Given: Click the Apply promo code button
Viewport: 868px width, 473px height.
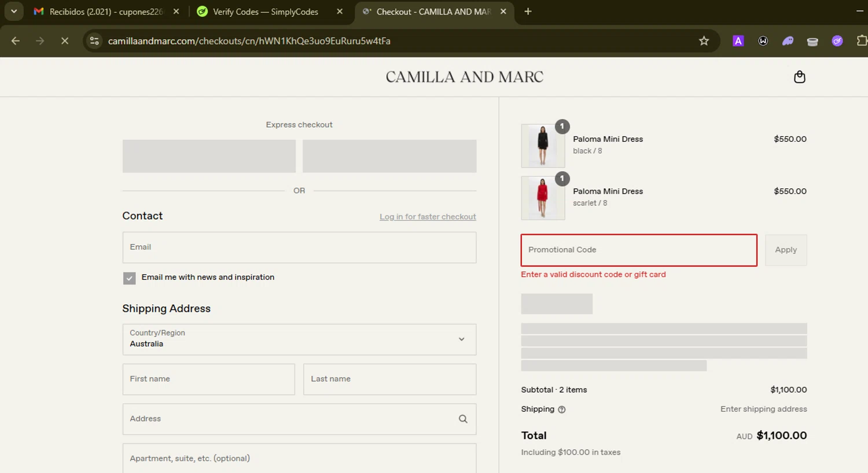Looking at the screenshot, I should (x=786, y=250).
